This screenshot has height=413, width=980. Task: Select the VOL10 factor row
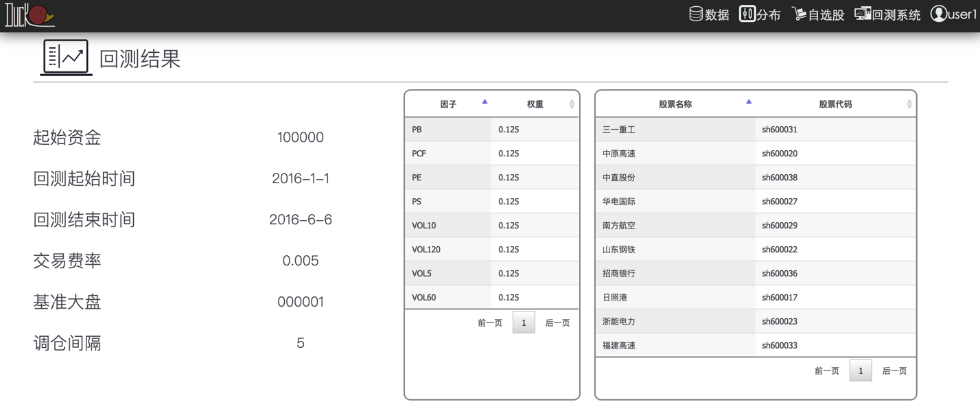[492, 225]
